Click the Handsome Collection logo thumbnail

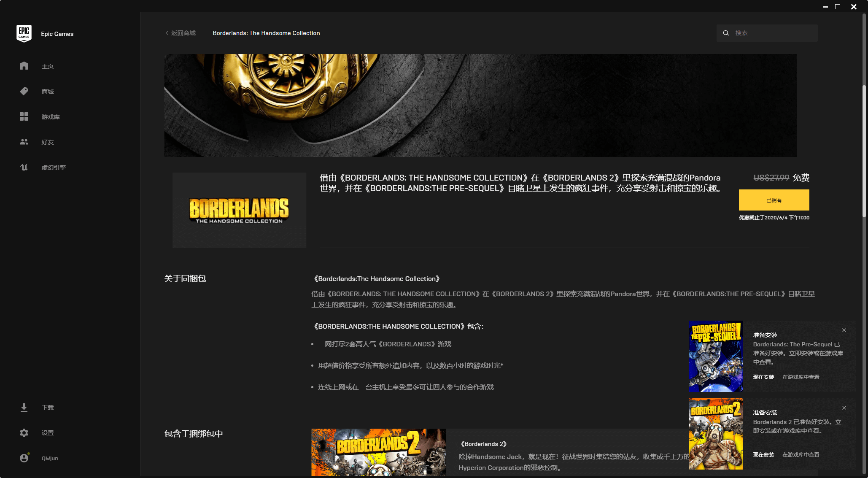tap(239, 210)
